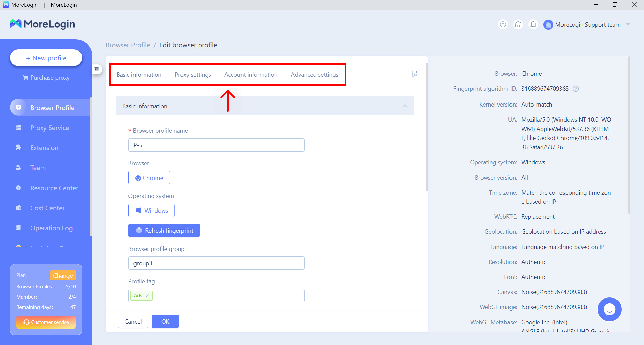Viewport: 644px width, 345px height.
Task: Click the Team sidebar icon
Action: click(x=18, y=167)
